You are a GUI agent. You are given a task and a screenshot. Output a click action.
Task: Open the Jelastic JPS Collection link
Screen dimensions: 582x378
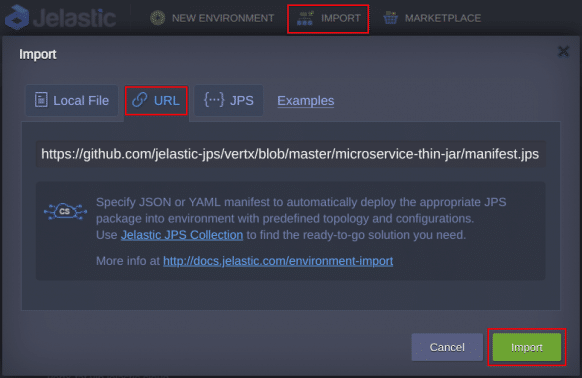coord(182,235)
